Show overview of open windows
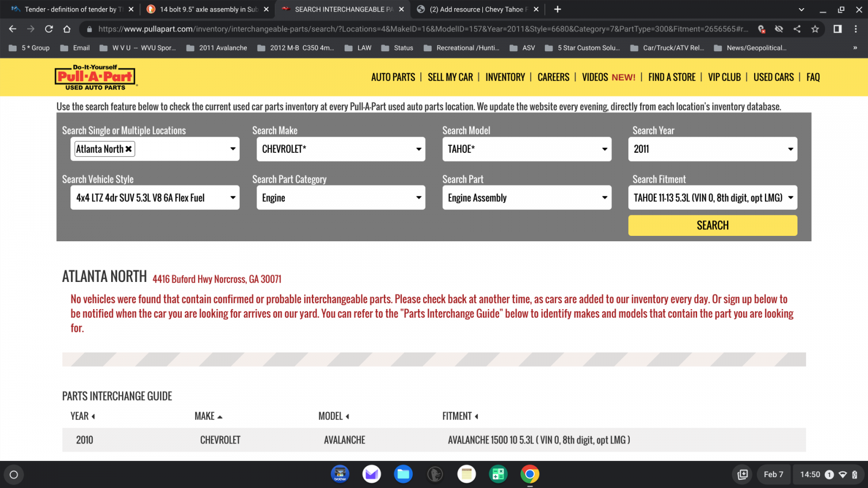The height and width of the screenshot is (488, 868). [x=743, y=474]
